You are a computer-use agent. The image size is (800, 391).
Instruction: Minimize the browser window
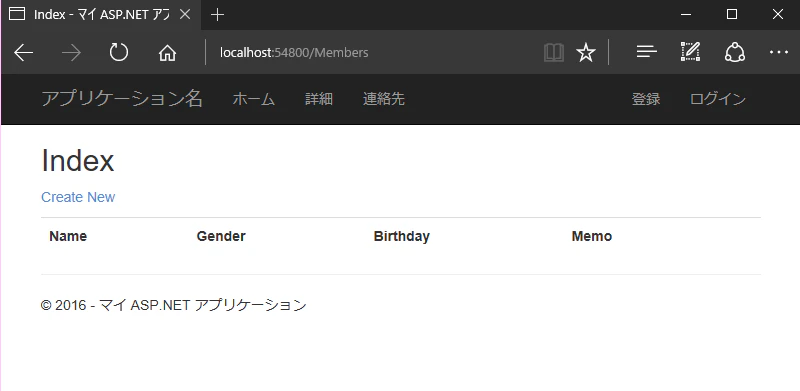pos(686,15)
